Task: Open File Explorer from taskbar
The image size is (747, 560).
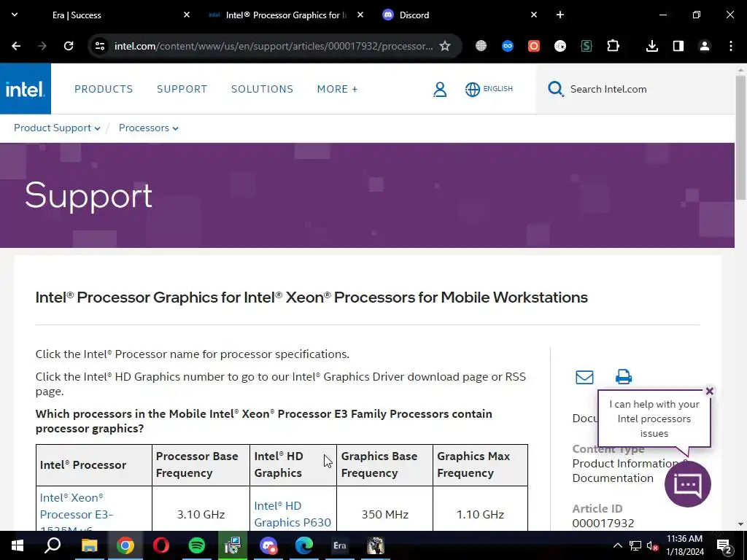Action: tap(89, 545)
